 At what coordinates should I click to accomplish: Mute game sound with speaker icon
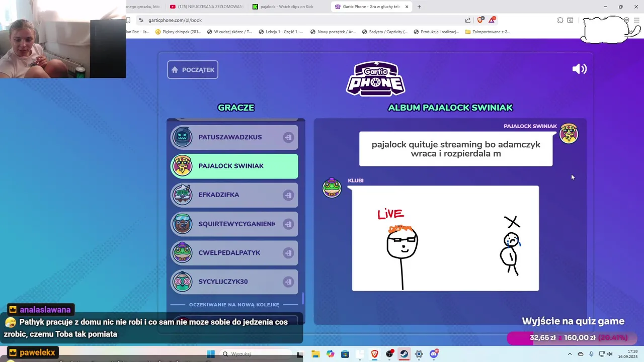(x=579, y=69)
